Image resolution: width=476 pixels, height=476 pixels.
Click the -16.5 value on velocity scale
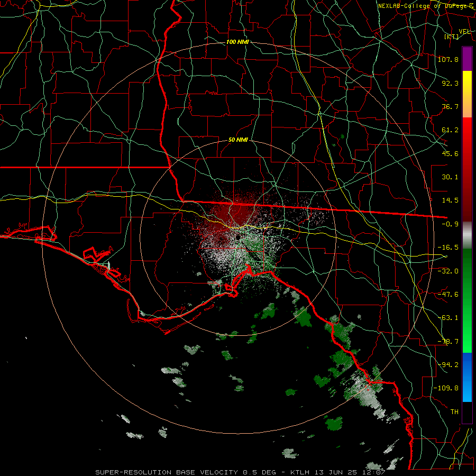(x=448, y=248)
